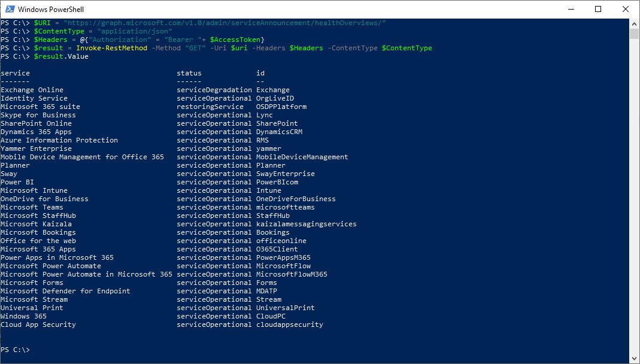640x364 pixels.
Task: Click the 'cloudappsecurity' id value
Action: pyautogui.click(x=290, y=324)
